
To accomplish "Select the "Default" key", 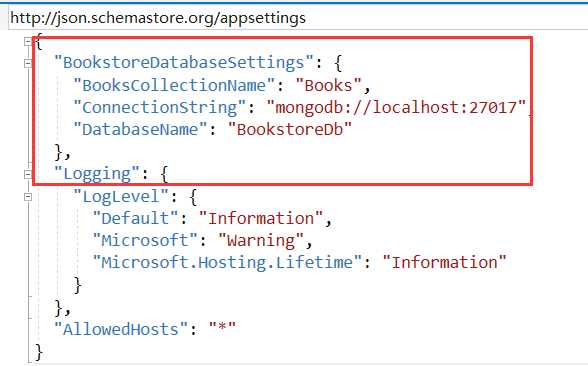I will point(135,219).
